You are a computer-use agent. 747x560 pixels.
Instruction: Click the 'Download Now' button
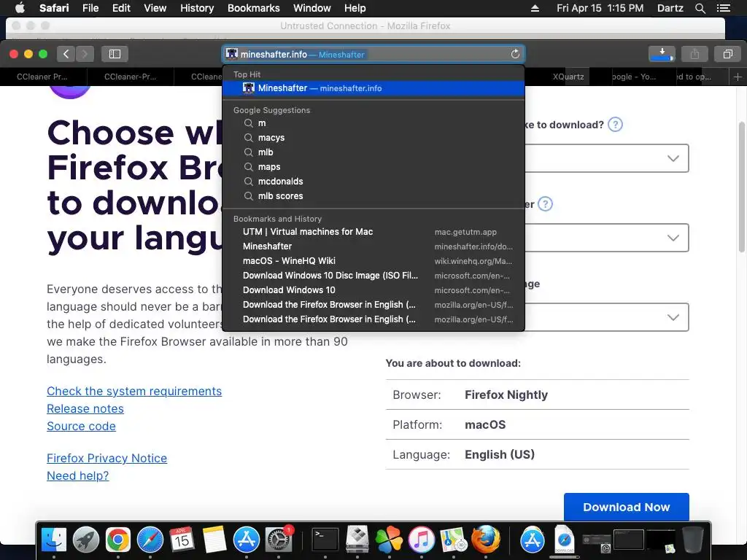pyautogui.click(x=627, y=507)
